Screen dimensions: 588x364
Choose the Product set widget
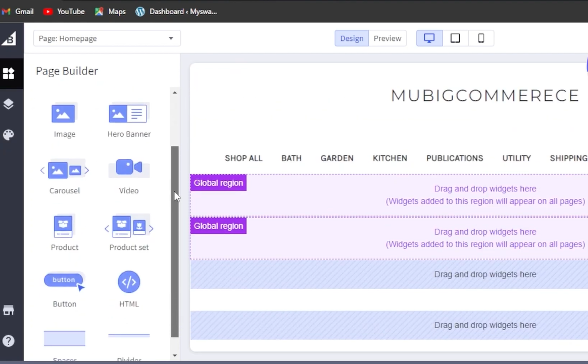[129, 227]
